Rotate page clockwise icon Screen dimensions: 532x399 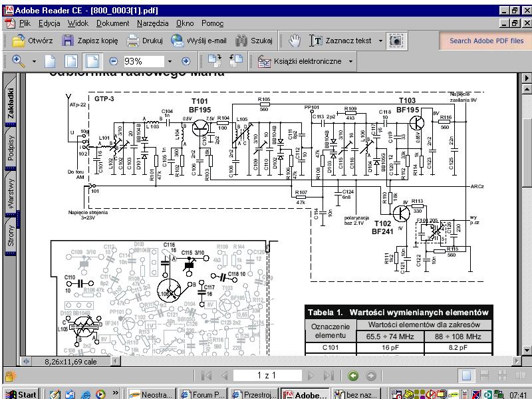coord(215,61)
